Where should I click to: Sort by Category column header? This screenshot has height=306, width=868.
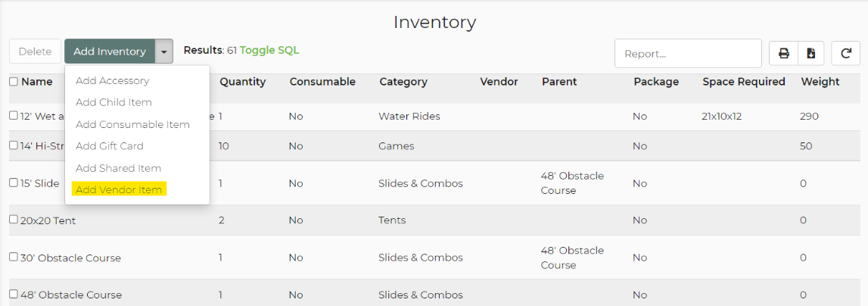tap(403, 82)
